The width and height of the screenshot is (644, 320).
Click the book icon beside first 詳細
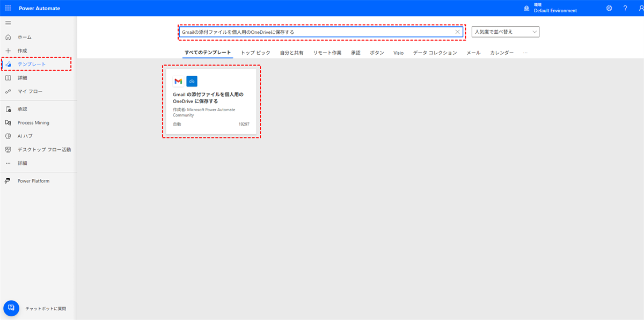pyautogui.click(x=8, y=78)
